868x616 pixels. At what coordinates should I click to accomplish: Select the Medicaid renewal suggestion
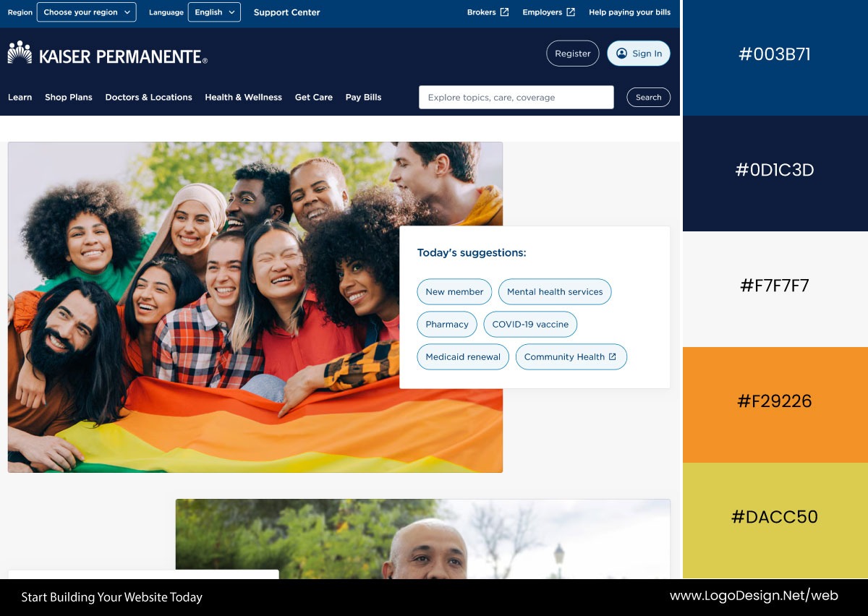click(x=463, y=357)
